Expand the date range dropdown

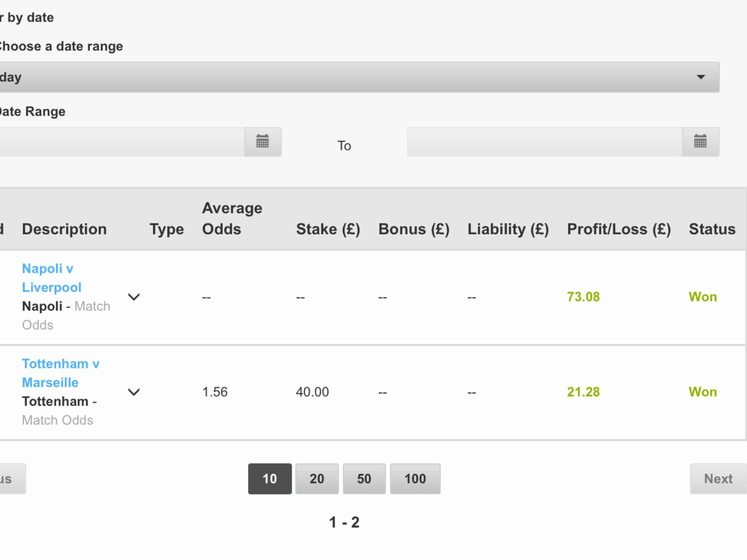[x=359, y=77]
